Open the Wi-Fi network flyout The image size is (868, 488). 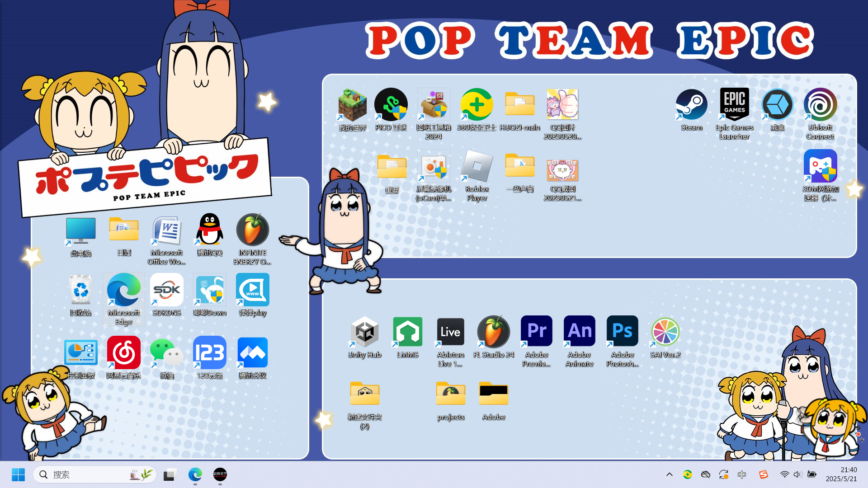click(x=784, y=474)
